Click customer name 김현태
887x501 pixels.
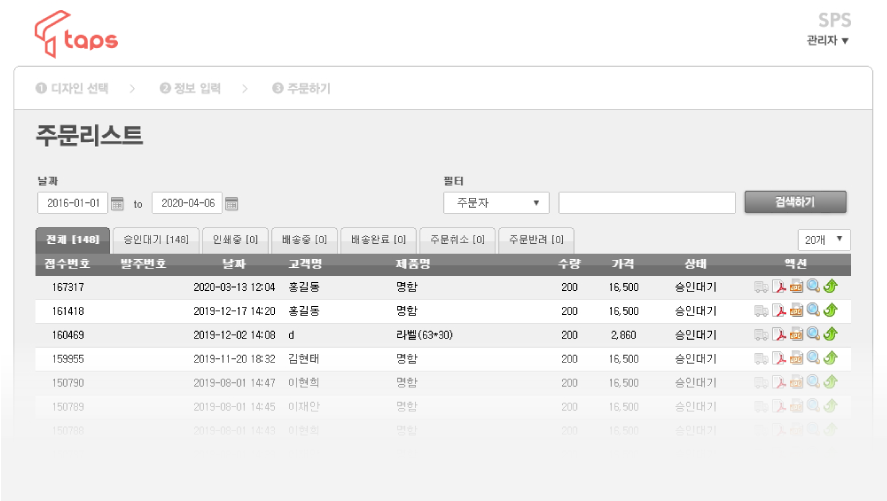pyautogui.click(x=304, y=359)
